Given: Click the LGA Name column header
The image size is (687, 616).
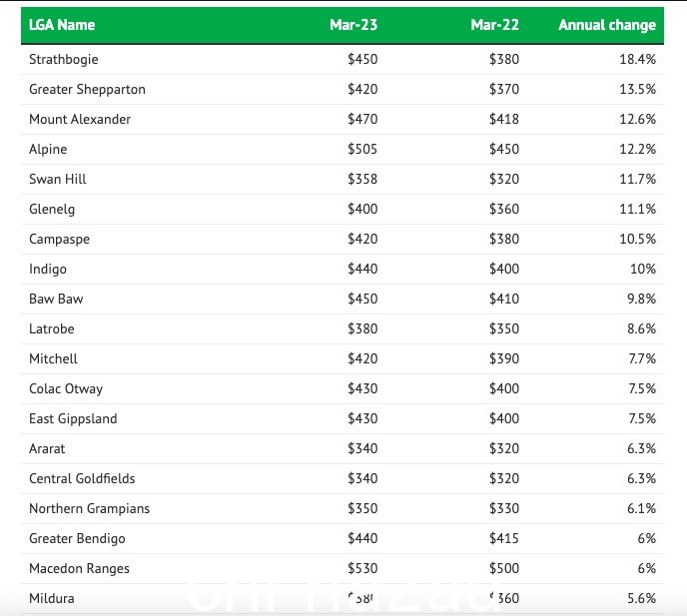Looking at the screenshot, I should 62,25.
